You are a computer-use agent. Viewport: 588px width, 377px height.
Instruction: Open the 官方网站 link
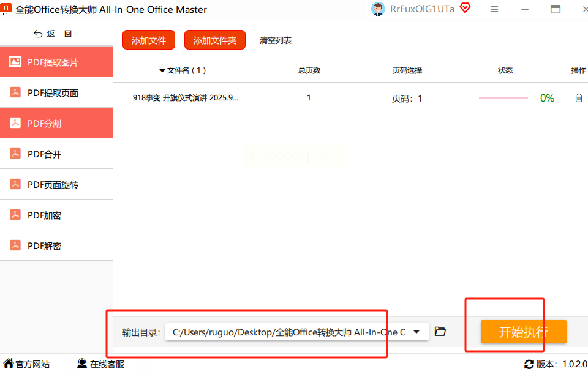(26, 364)
